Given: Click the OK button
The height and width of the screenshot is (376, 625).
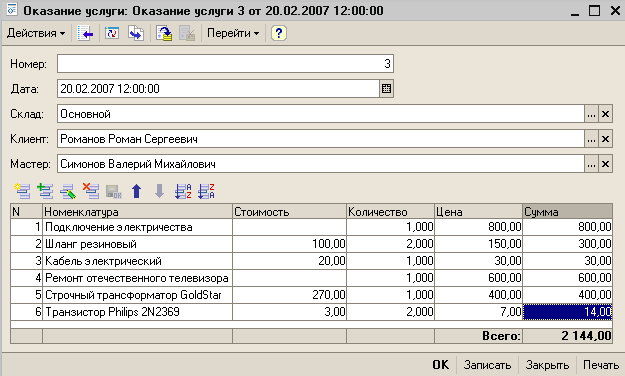Looking at the screenshot, I should coord(440,364).
